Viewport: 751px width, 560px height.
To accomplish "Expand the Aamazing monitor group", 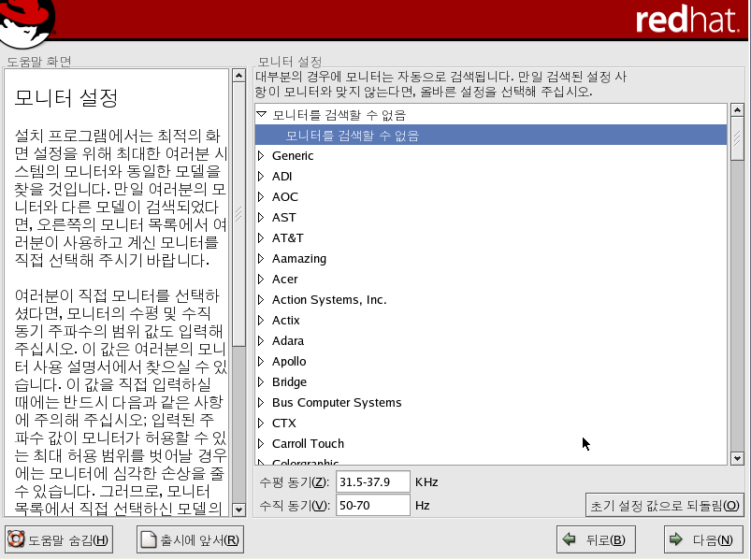I will 261,258.
